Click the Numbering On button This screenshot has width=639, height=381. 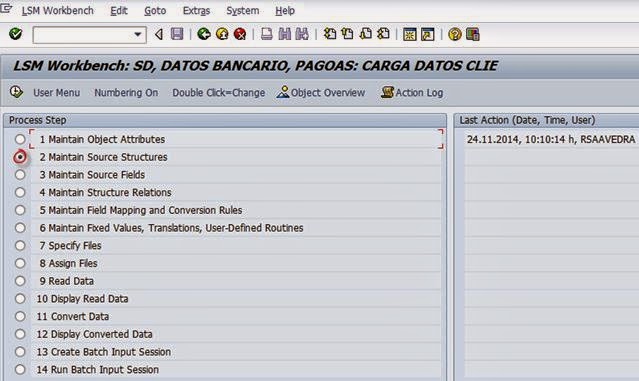(x=126, y=92)
